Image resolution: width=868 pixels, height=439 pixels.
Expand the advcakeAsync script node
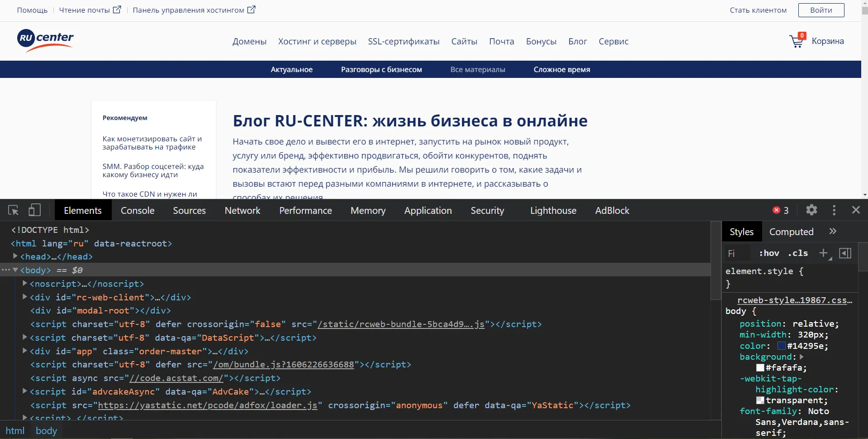25,391
